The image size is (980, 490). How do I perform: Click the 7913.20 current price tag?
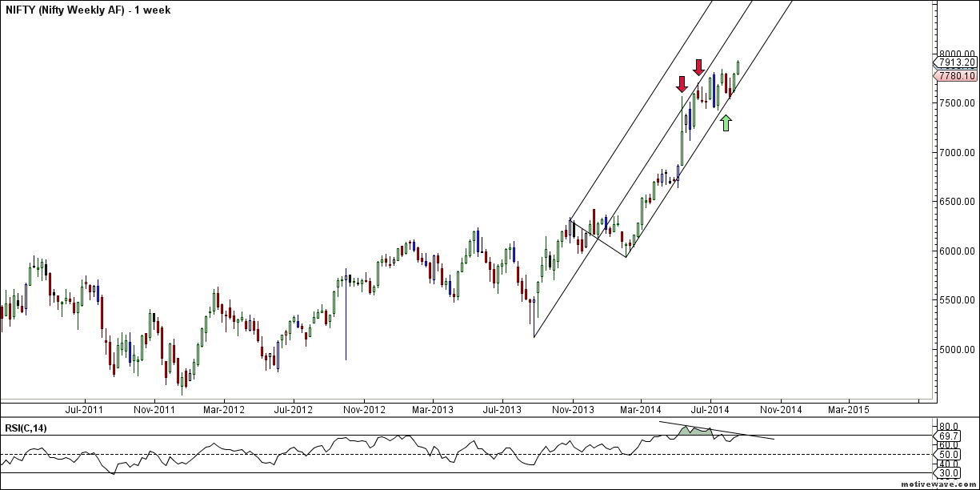coord(956,62)
